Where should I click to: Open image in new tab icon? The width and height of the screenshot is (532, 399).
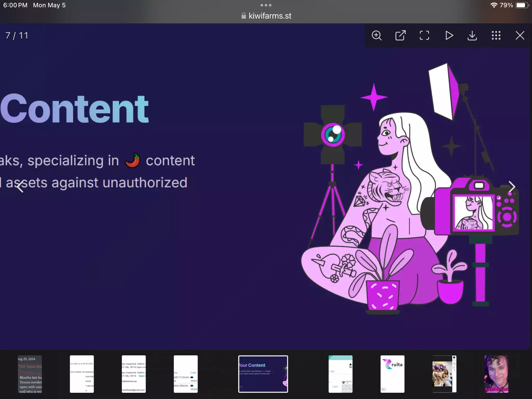[401, 36]
